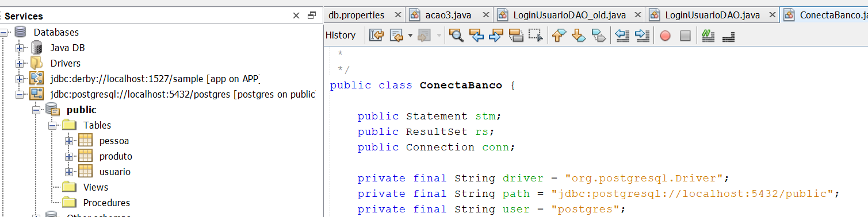Click the Find Selection magnifier icon
This screenshot has height=217, width=868.
click(456, 36)
